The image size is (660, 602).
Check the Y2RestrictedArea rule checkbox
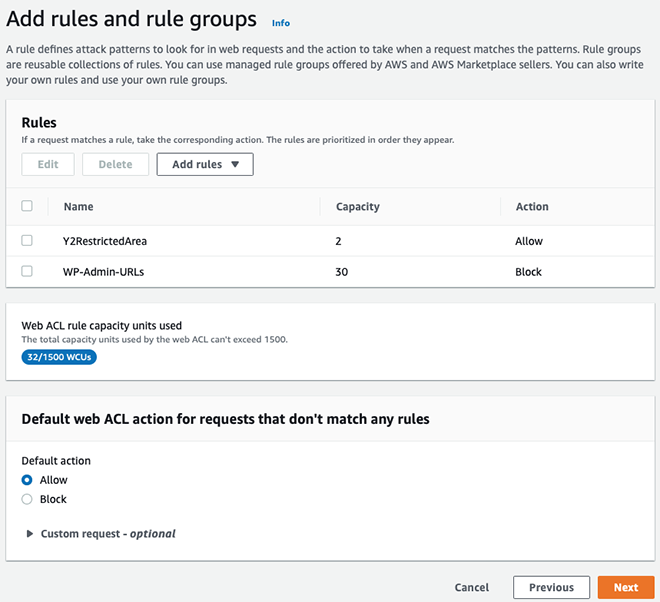tap(27, 240)
